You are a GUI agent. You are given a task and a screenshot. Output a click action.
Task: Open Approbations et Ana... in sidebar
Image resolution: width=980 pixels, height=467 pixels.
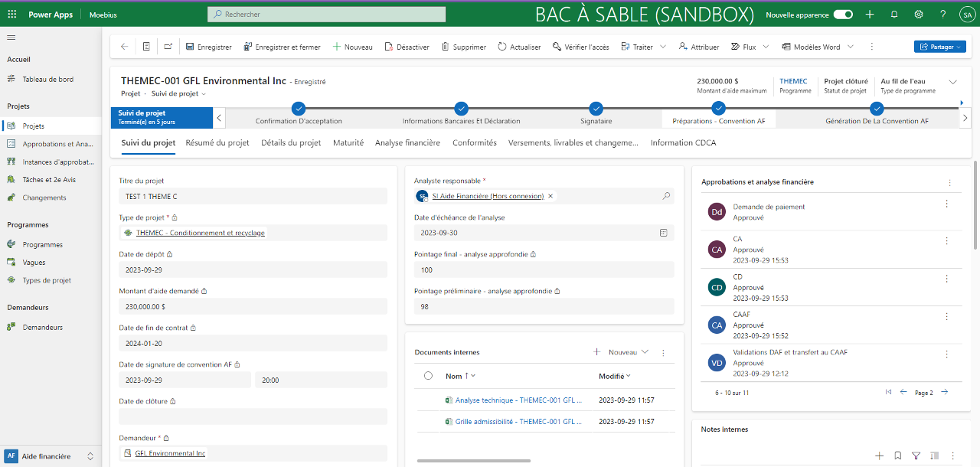point(51,144)
